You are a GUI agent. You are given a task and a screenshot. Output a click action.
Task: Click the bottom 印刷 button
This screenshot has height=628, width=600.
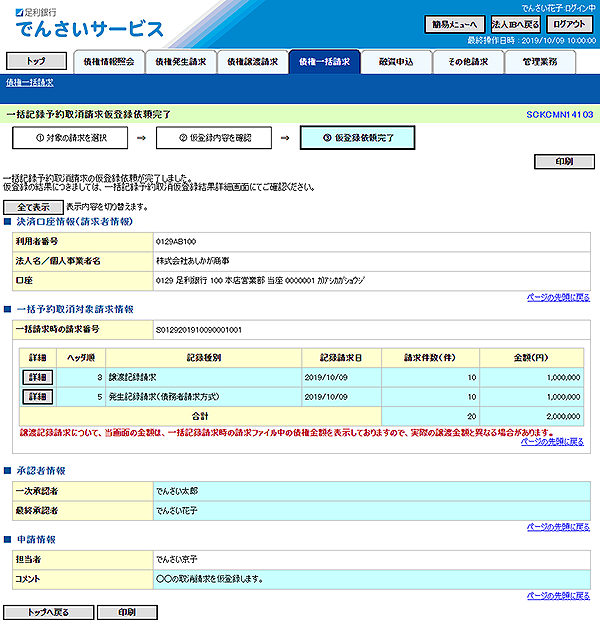coord(127,612)
